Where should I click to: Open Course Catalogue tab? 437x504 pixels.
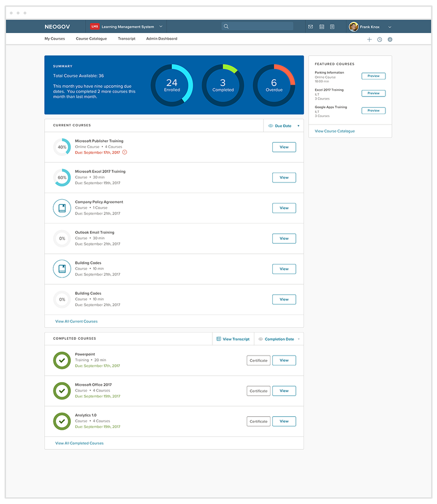tap(91, 39)
